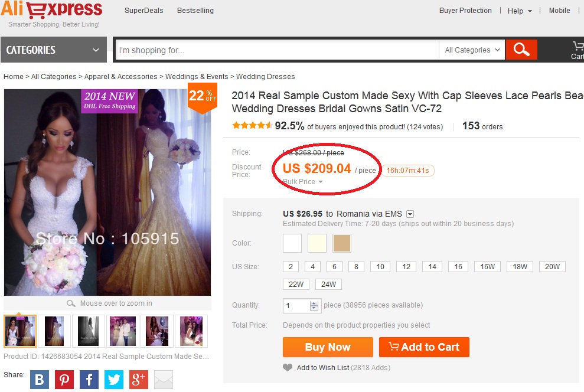Open shipping method dropdown next to EMS
Viewport: 584px width, 392px height.
[410, 214]
